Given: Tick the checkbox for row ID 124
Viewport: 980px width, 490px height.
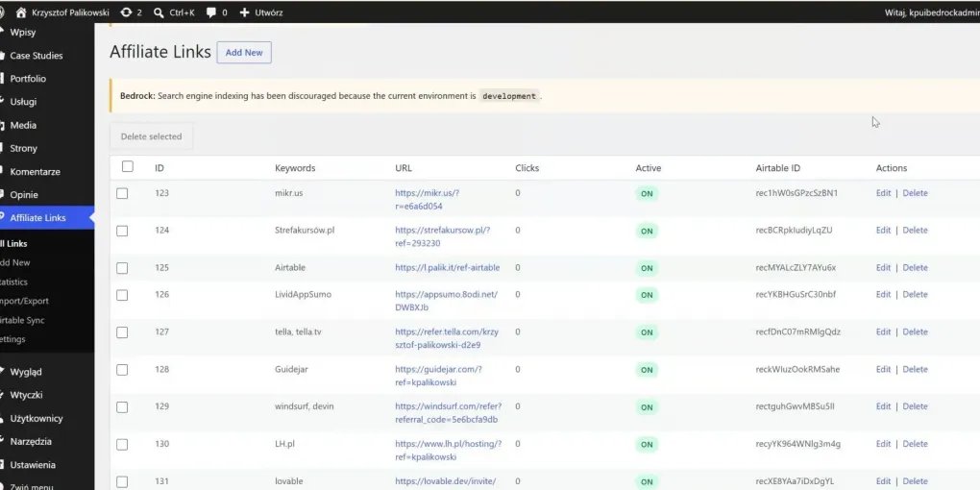Looking at the screenshot, I should (x=122, y=231).
